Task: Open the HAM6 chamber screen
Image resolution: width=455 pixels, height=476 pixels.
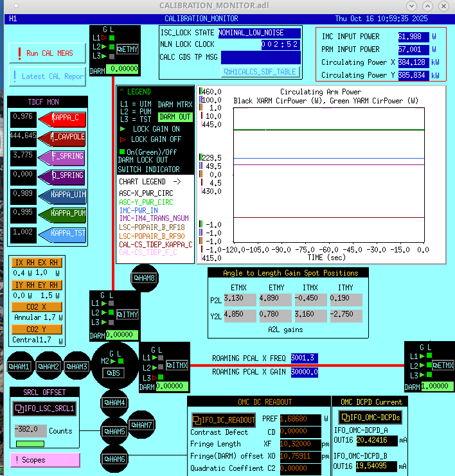Action: (x=116, y=458)
